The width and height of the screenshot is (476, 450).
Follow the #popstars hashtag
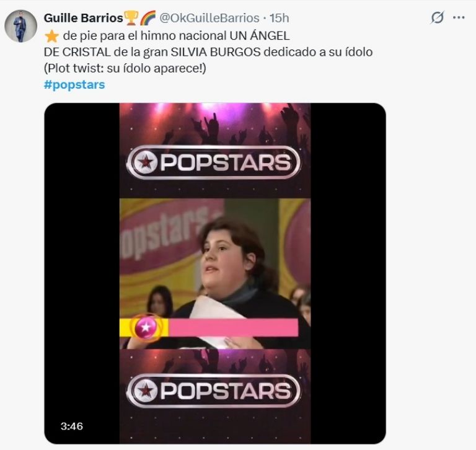74,84
